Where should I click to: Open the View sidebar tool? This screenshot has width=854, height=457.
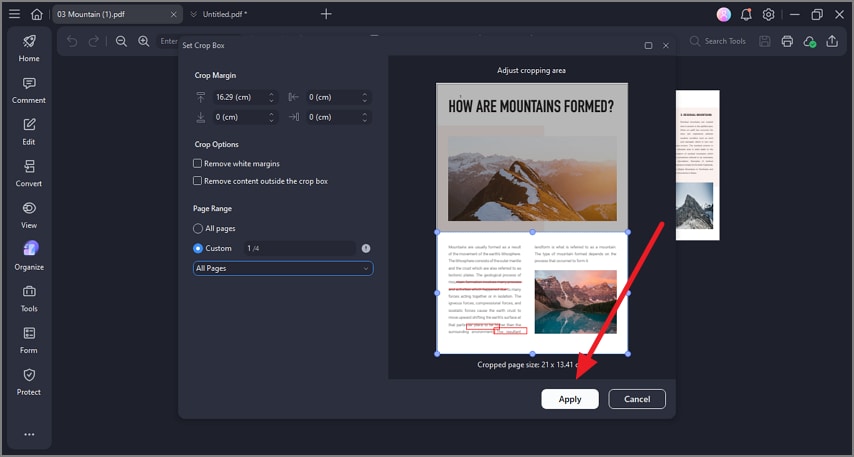[29, 215]
